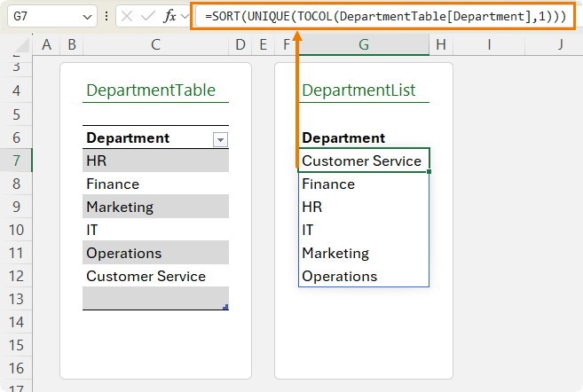Image resolution: width=583 pixels, height=392 pixels.
Task: Select the Operations cell in DepartmentTable
Action: pos(155,253)
